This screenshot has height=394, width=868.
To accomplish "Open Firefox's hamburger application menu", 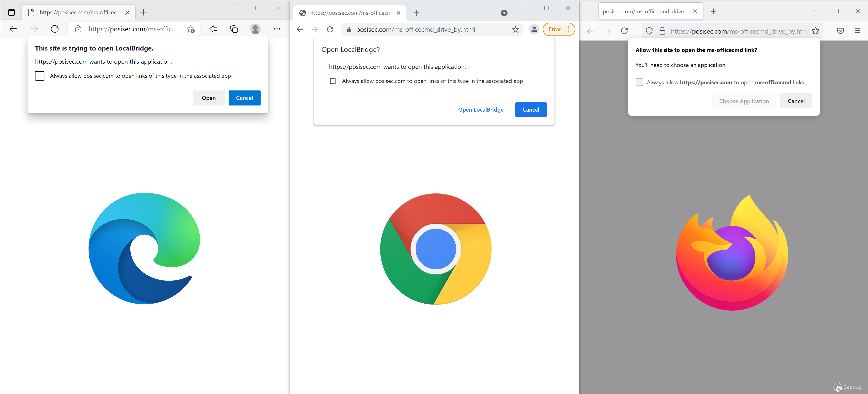I will tap(858, 31).
